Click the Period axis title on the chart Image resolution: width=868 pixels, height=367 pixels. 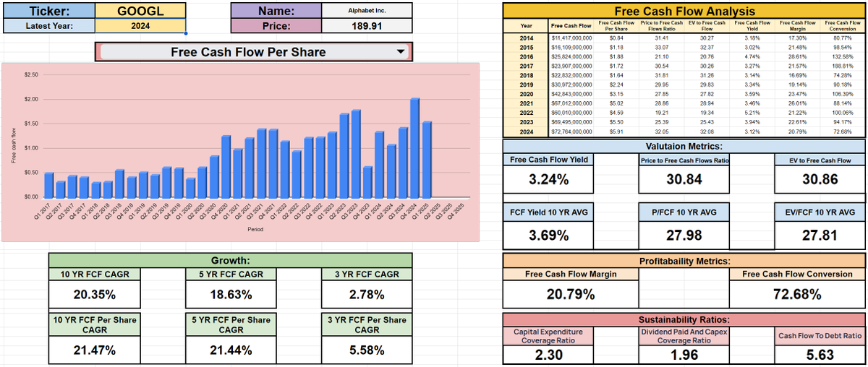pos(254,229)
